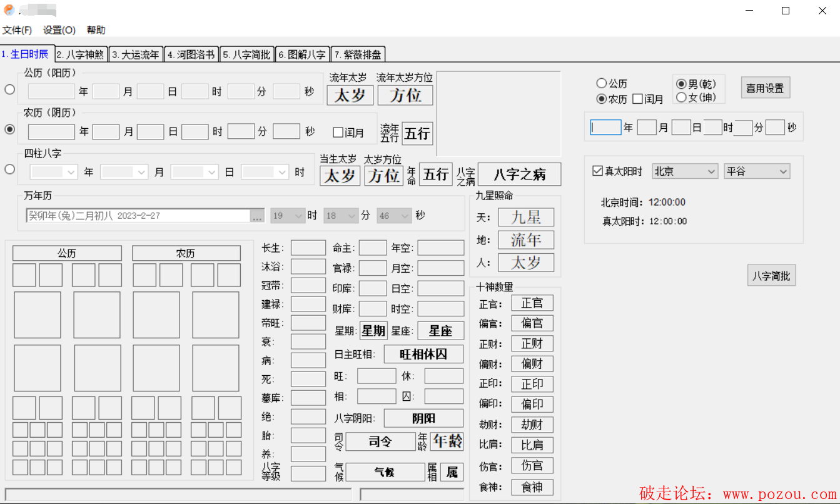Open the 万年历 second dropdown showing 46
840x504 pixels.
[394, 216]
